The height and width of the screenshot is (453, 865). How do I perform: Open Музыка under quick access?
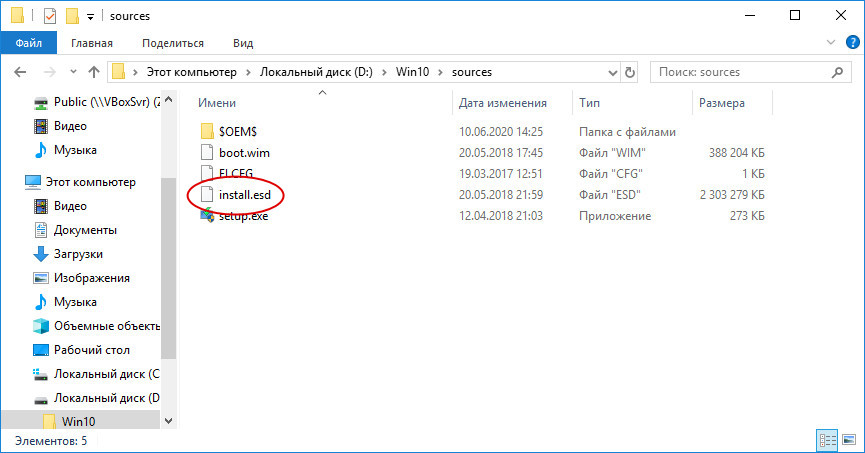pos(75,150)
